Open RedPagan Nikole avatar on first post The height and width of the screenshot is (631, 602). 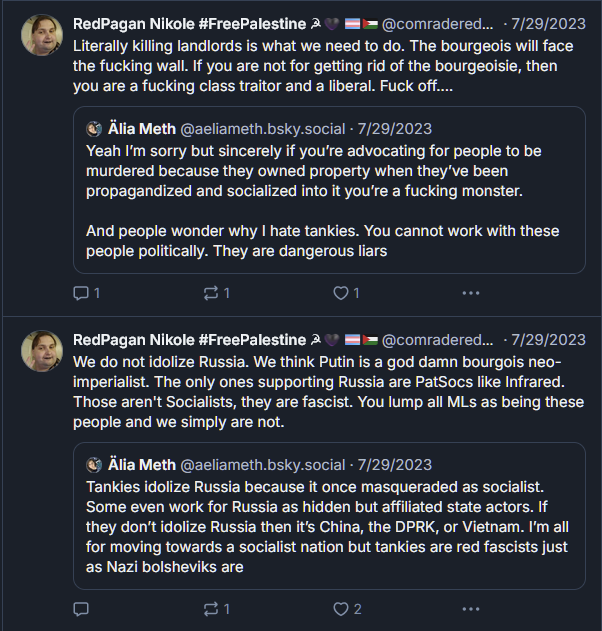pyautogui.click(x=42, y=36)
